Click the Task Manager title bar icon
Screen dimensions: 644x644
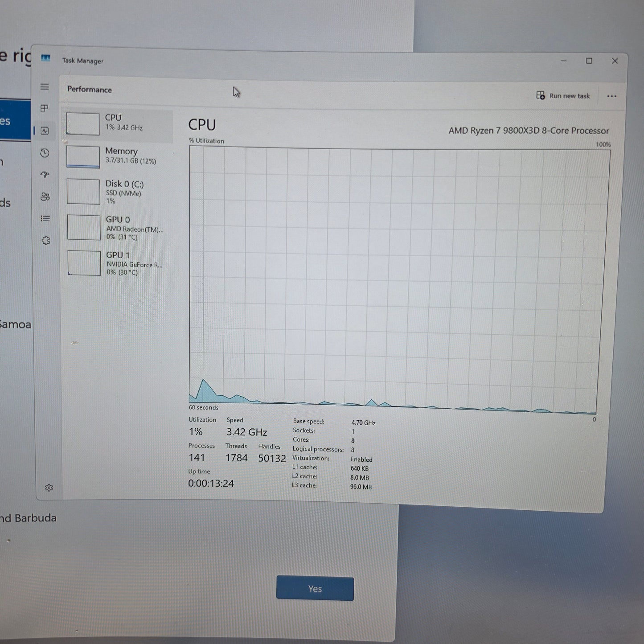(x=45, y=58)
